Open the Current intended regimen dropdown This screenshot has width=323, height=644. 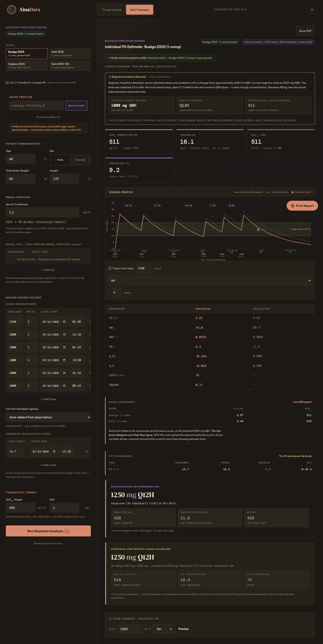pyautogui.click(x=48, y=417)
